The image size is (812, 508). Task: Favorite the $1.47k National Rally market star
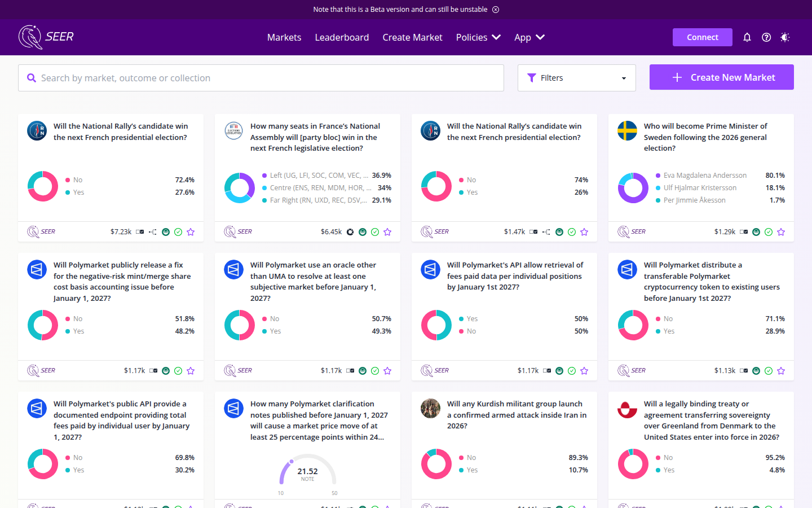584,232
